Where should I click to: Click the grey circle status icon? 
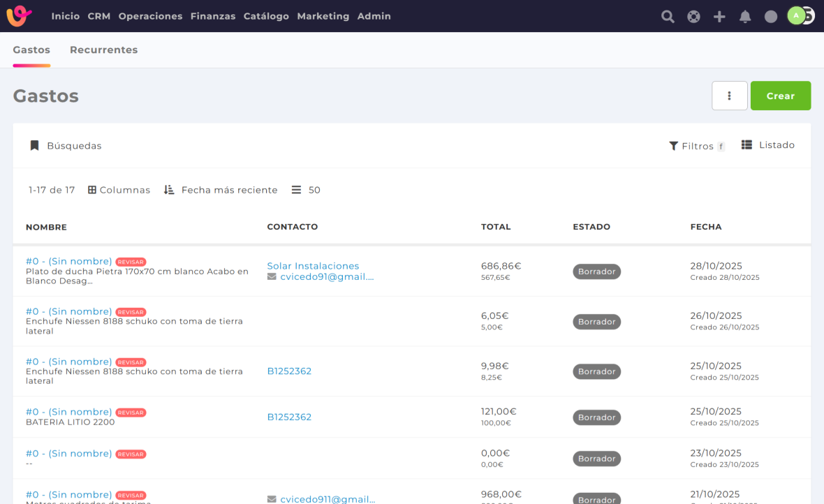771,17
